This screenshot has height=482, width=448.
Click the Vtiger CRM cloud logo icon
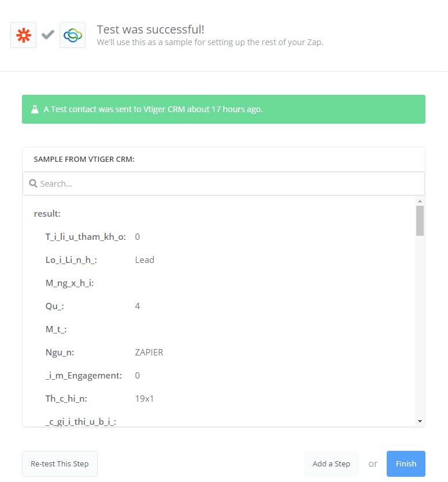click(72, 35)
